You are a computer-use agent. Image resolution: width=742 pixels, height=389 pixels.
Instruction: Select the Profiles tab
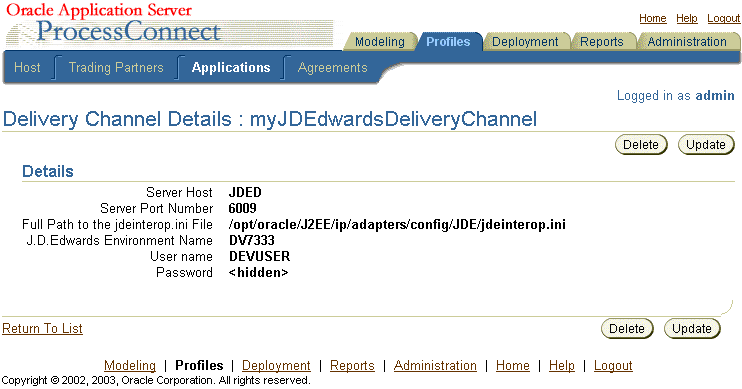[448, 42]
